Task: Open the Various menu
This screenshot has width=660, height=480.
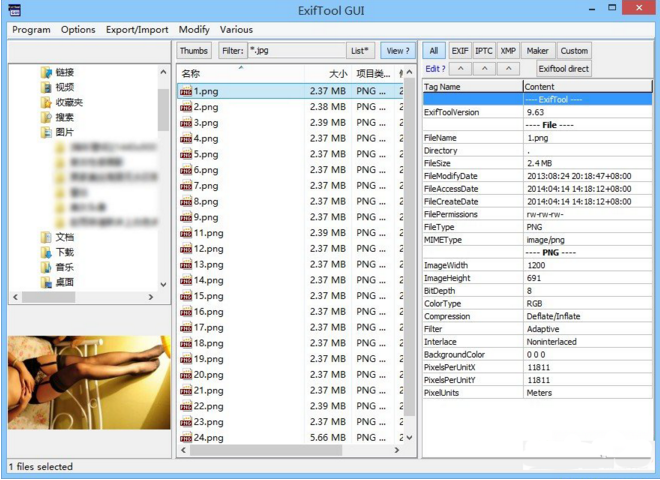Action: 236,30
